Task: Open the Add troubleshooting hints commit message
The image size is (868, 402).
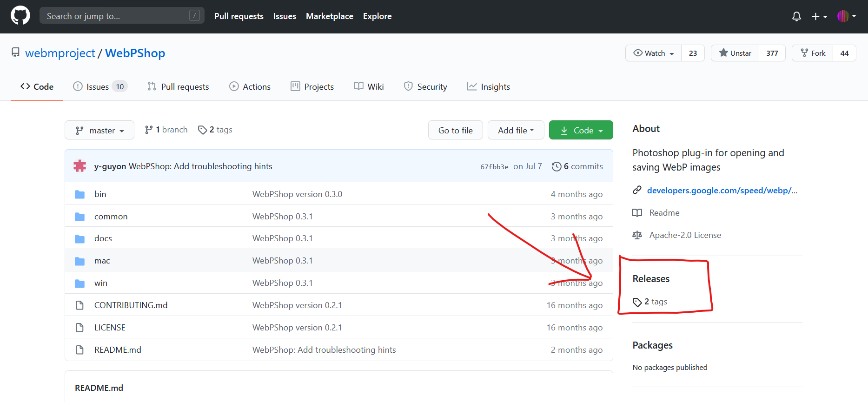Action: coord(200,166)
